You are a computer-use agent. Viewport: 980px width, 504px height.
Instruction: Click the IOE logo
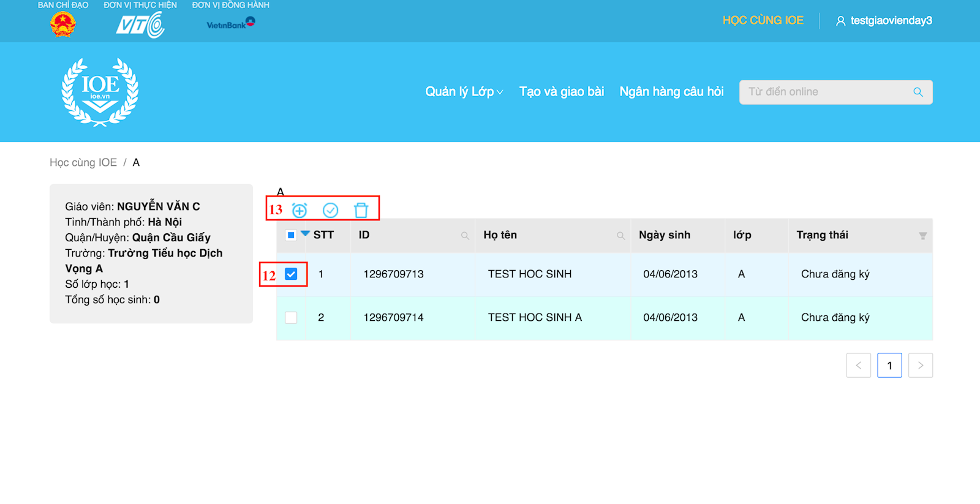[x=100, y=92]
